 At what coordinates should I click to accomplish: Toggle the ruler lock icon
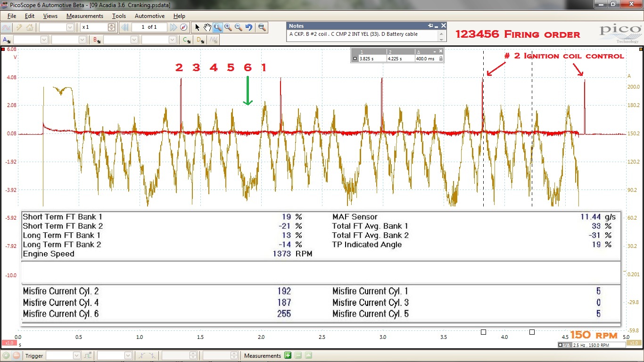441,59
